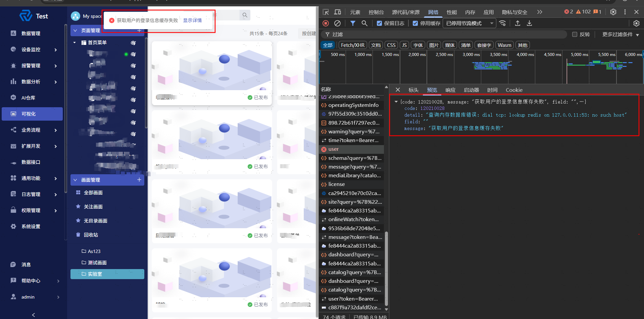Screen dimensions: 644x319
Task: Enable the 反转 filter checkbox
Action: point(575,34)
